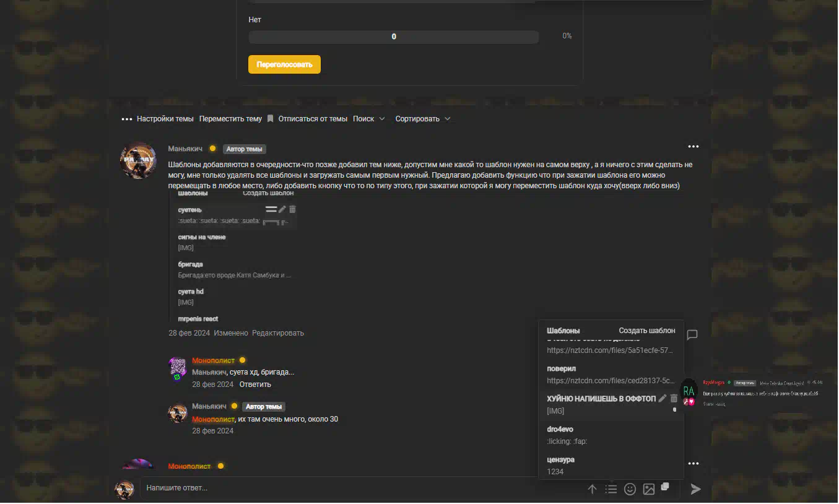Open the emoji smiley picker
Viewport: 839px width, 504px height.
[630, 489]
